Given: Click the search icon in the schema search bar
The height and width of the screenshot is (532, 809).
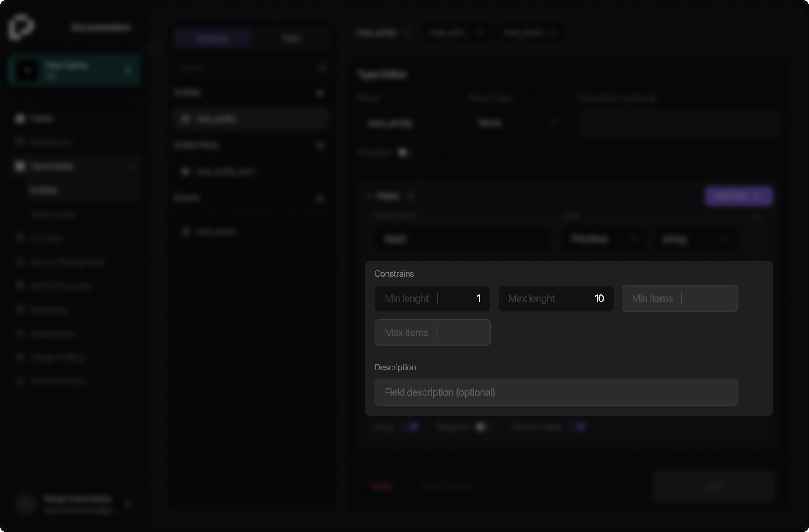Looking at the screenshot, I should pyautogui.click(x=322, y=68).
